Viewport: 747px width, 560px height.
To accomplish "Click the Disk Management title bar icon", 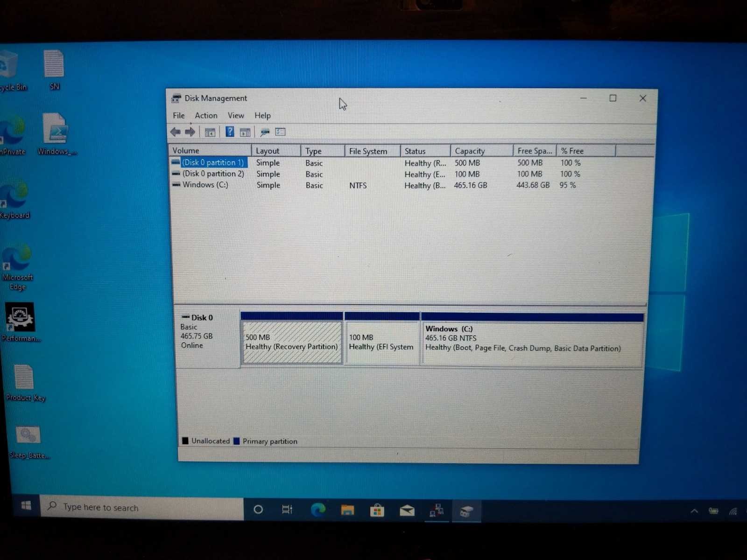I will (x=176, y=98).
